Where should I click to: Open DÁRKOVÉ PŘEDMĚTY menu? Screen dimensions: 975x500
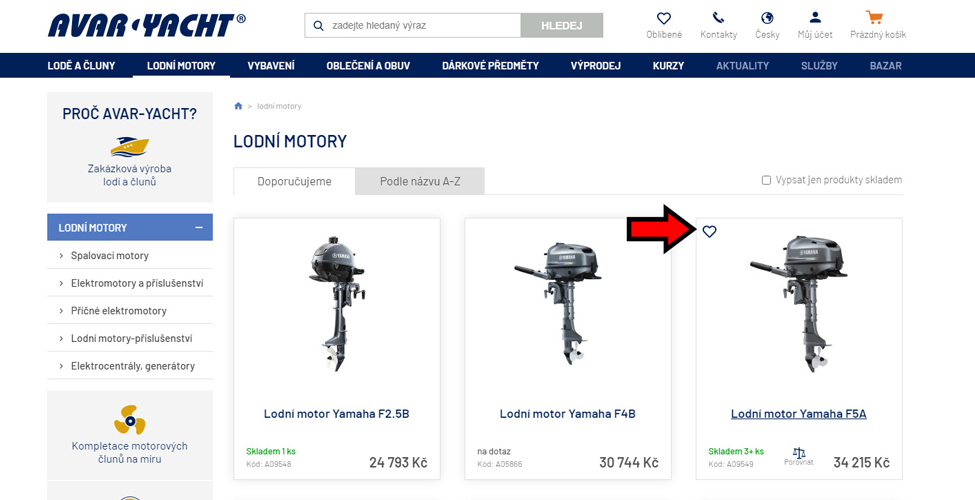tap(491, 65)
